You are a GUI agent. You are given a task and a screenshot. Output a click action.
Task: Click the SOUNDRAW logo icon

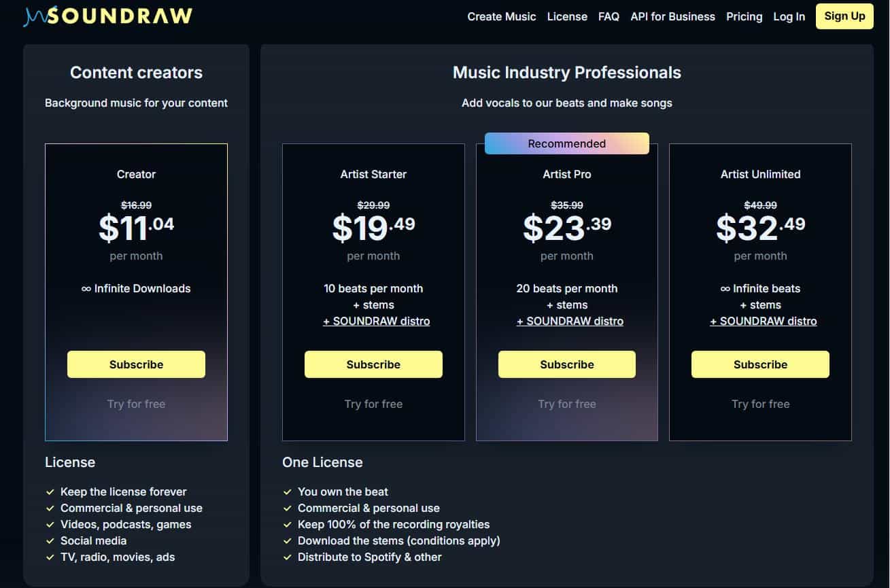(x=34, y=16)
